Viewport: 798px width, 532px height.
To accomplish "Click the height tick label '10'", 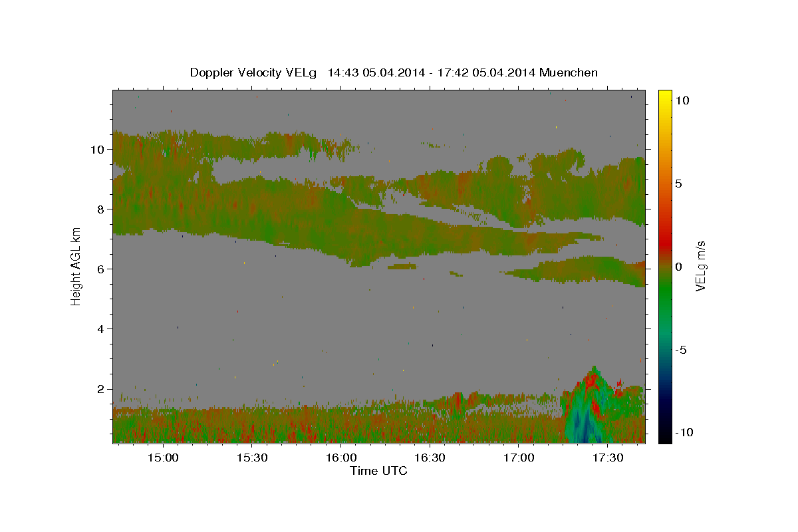I will [98, 149].
